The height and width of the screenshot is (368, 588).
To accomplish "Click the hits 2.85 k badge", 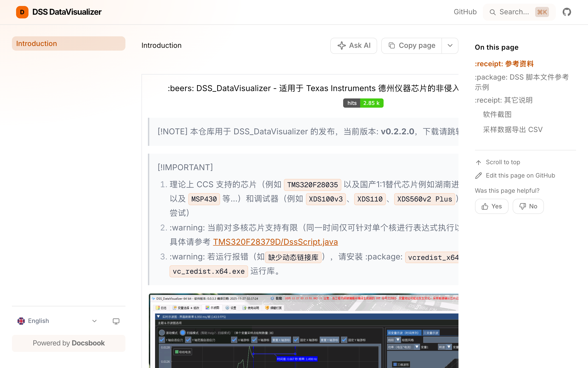I will (363, 103).
